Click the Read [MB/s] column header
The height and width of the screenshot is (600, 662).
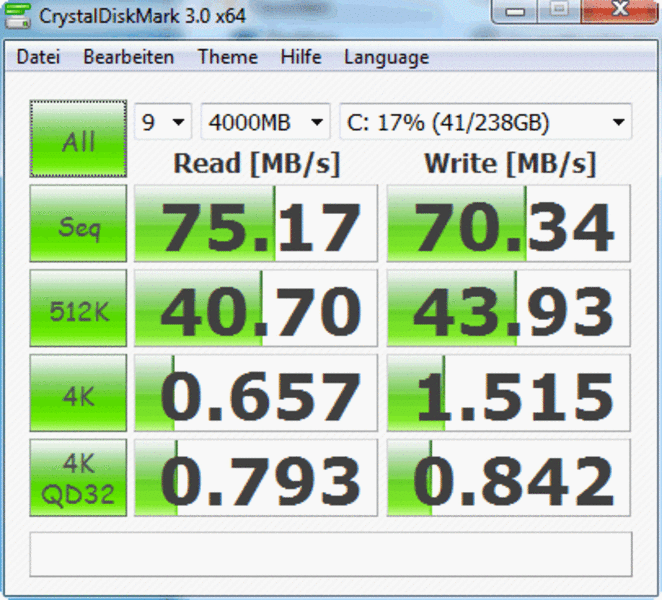(257, 163)
